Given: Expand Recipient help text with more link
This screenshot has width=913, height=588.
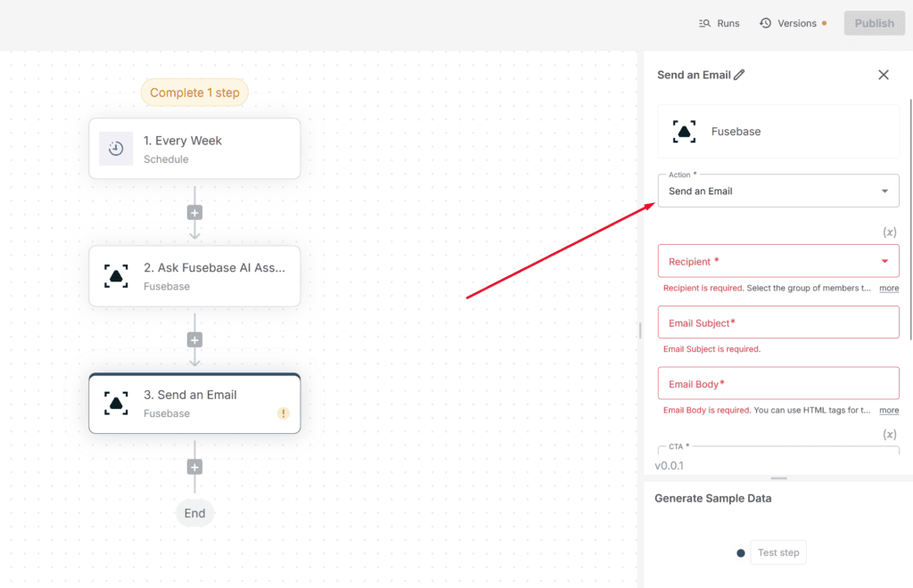Looking at the screenshot, I should 889,288.
